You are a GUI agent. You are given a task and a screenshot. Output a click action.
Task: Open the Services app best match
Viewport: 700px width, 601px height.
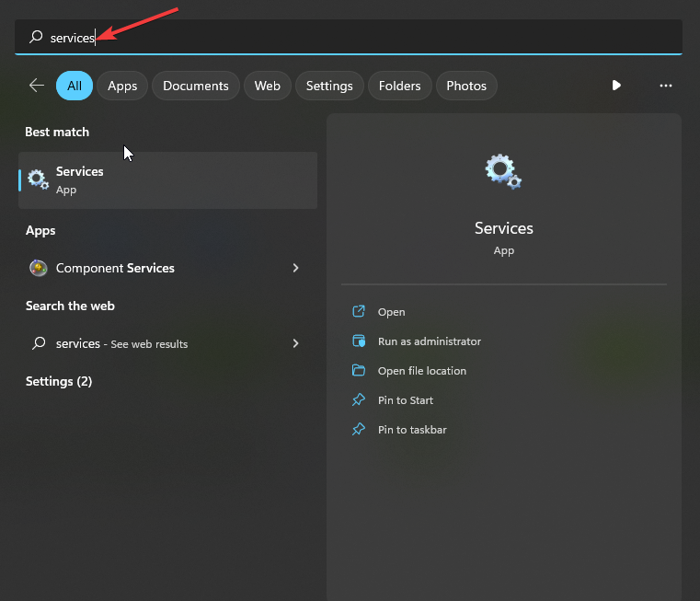[x=167, y=180]
